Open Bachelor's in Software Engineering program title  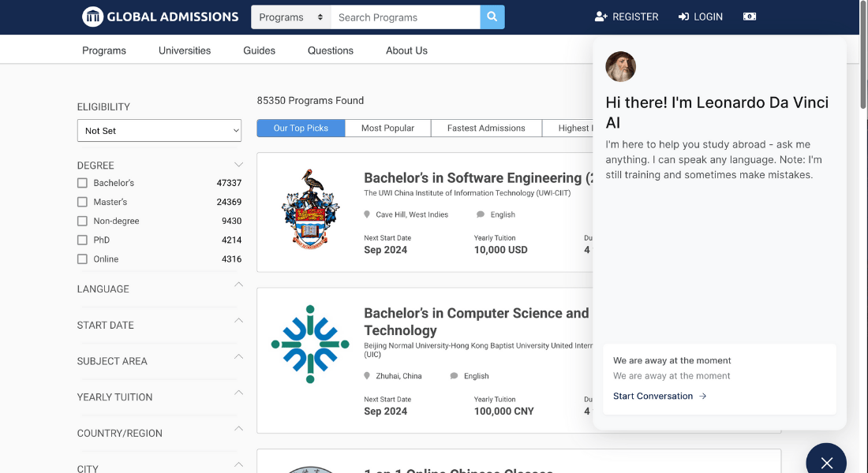pyautogui.click(x=478, y=177)
